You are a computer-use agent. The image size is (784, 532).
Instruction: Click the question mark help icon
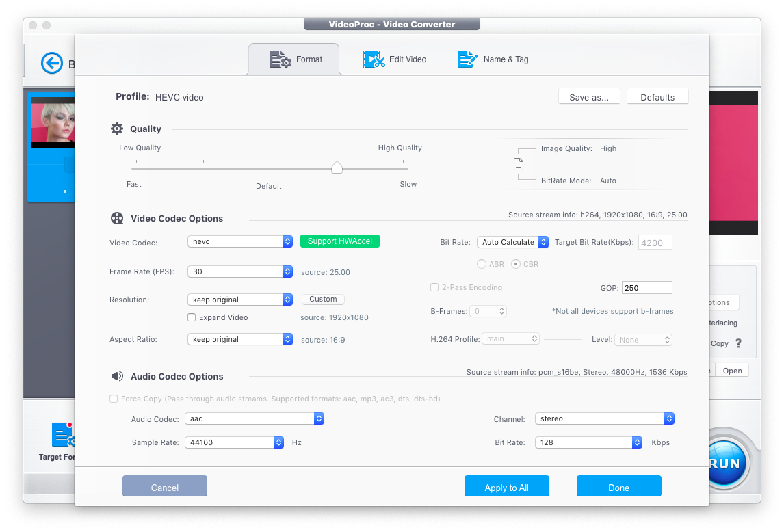[738, 343]
